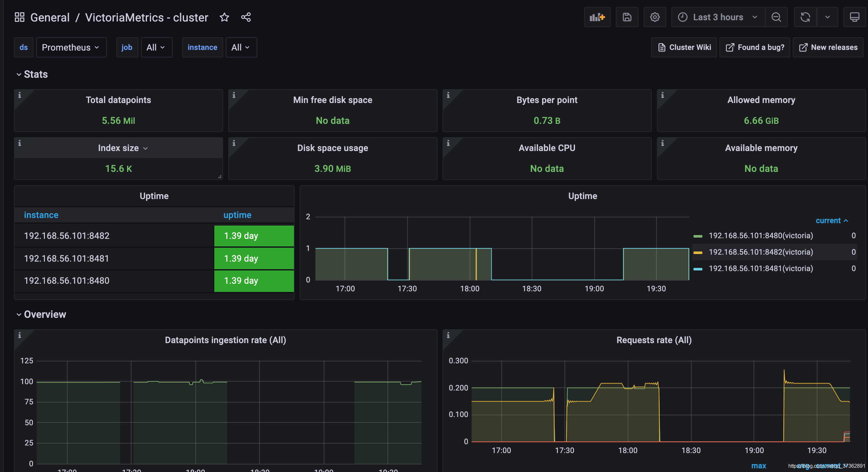Toggle 192.168.56.101:8481(victoria) series in legend
The image size is (868, 472).
[x=761, y=269]
